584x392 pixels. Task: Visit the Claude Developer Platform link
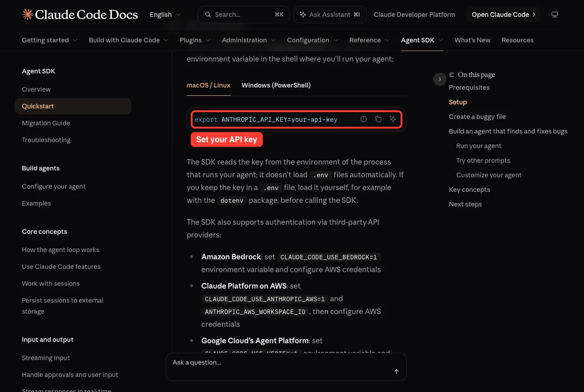tap(414, 15)
